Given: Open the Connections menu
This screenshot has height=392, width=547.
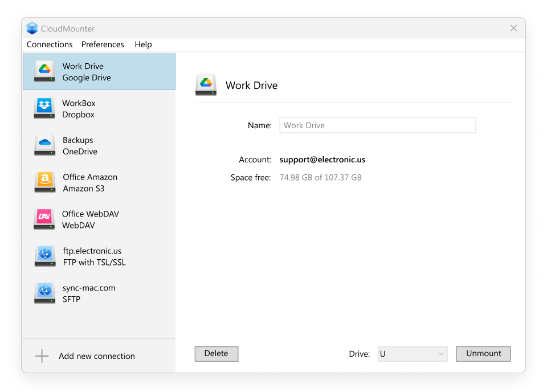Looking at the screenshot, I should (50, 44).
